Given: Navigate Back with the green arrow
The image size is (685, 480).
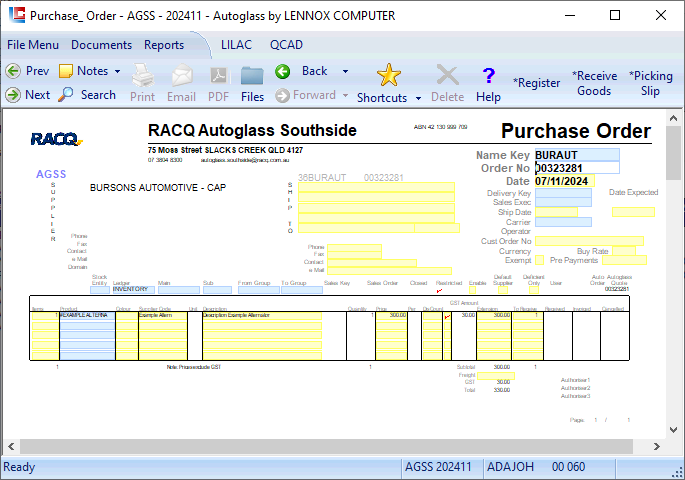Looking at the screenshot, I should (x=301, y=71).
